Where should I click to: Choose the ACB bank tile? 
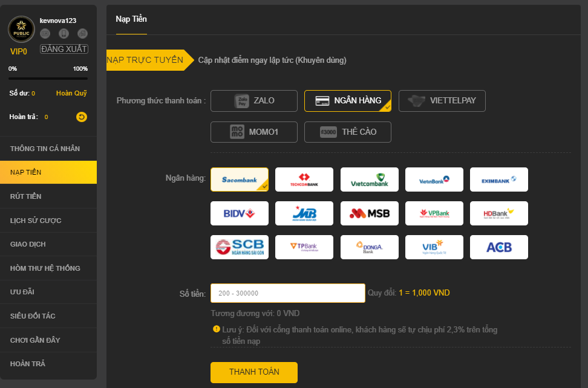click(499, 247)
